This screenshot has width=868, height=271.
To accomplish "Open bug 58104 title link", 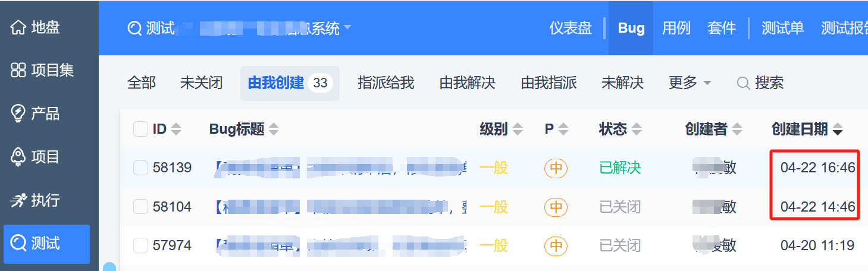I will [x=339, y=207].
